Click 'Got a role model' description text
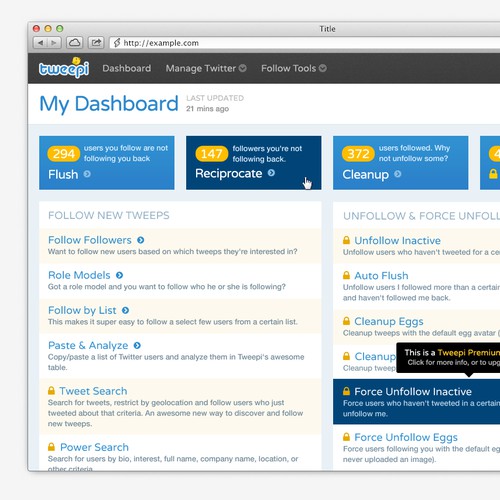Viewport: 500px width, 500px height. point(167,287)
